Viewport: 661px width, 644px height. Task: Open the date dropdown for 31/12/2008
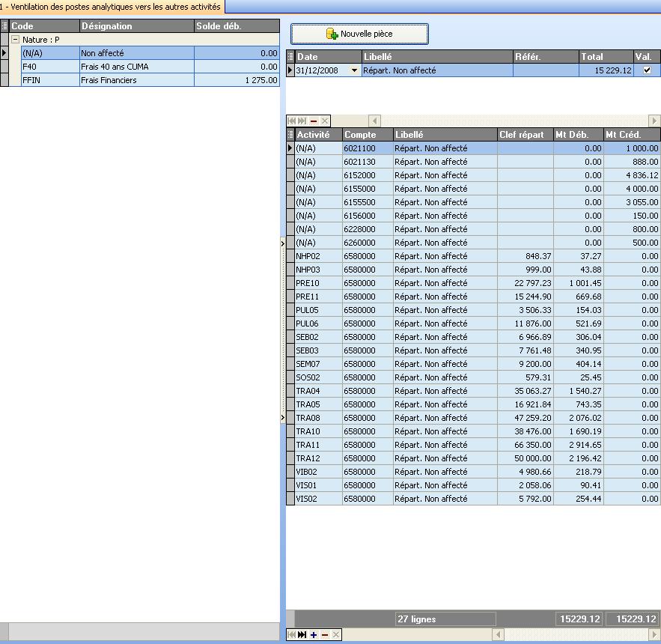pyautogui.click(x=355, y=70)
